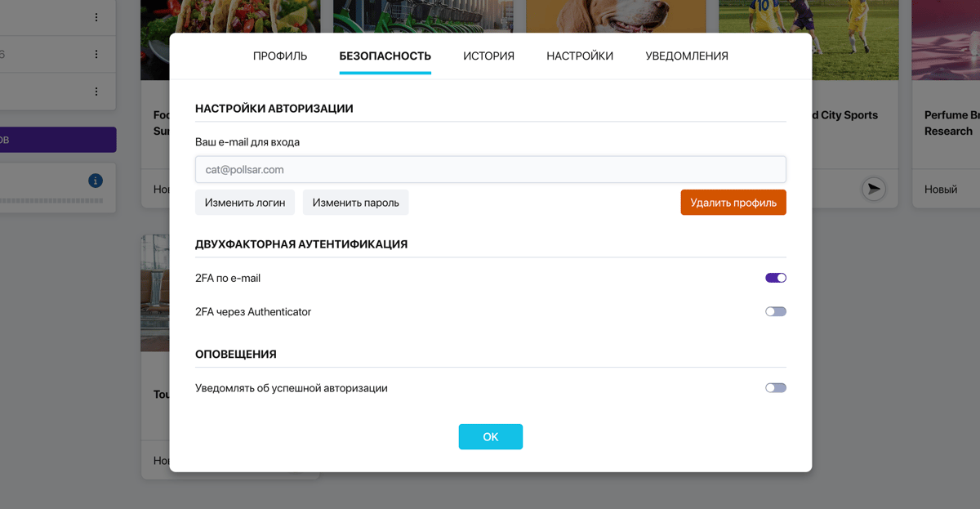The width and height of the screenshot is (980, 509).
Task: Enable 2FA через Authenticator toggle
Action: coord(776,311)
